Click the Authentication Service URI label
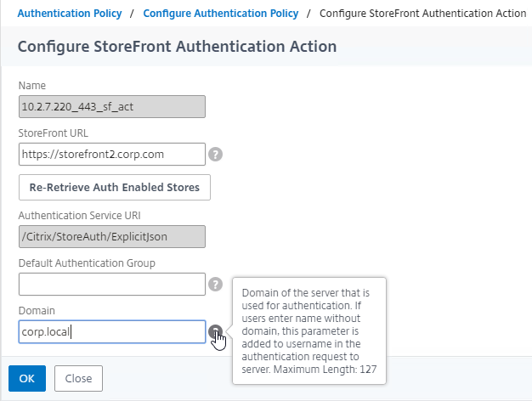Image resolution: width=532 pixels, height=401 pixels. pyautogui.click(x=79, y=216)
